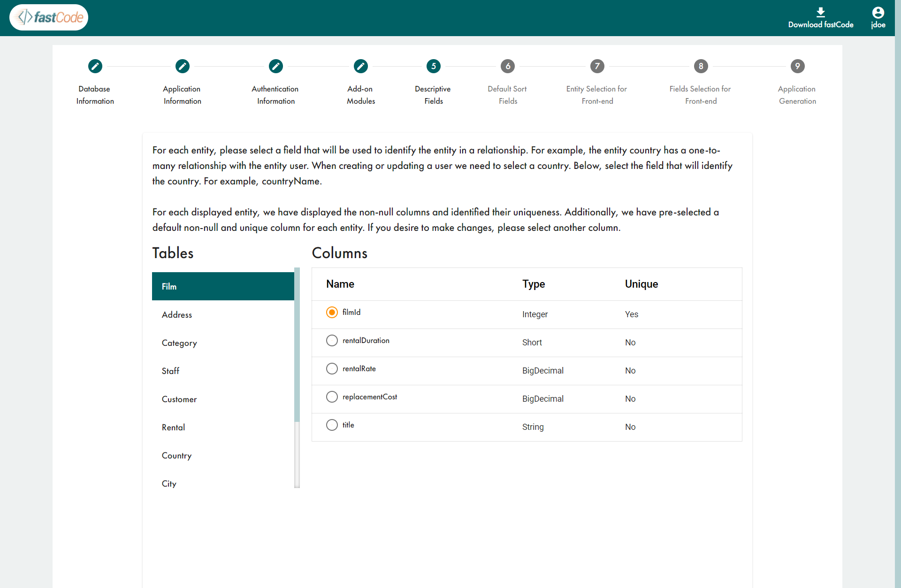Click step 8 Fields Selection circle

pyautogui.click(x=701, y=66)
